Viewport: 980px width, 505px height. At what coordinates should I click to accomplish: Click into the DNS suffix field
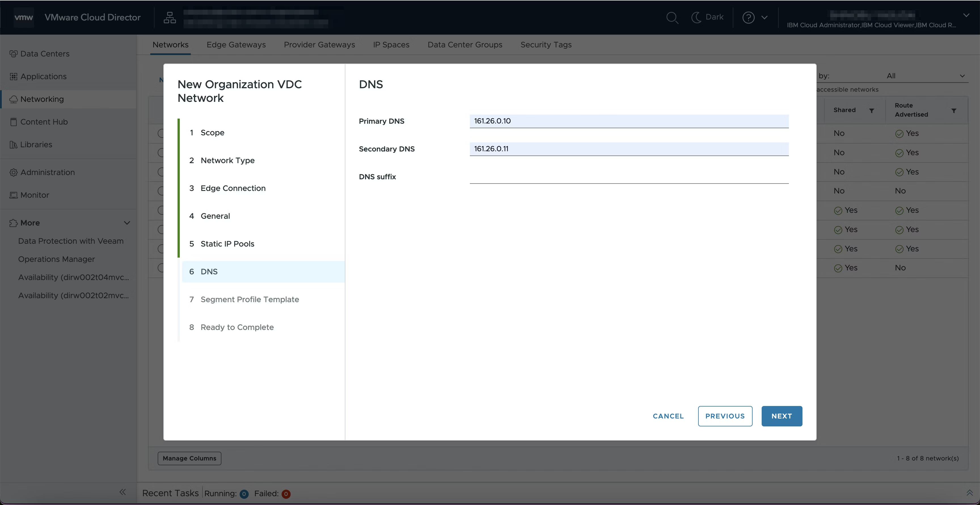pyautogui.click(x=629, y=176)
